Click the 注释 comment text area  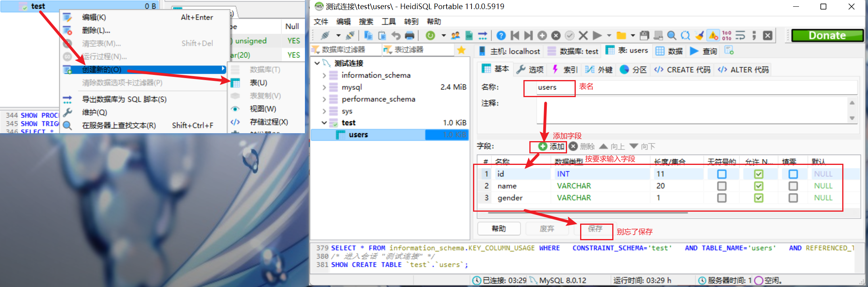[x=697, y=111]
